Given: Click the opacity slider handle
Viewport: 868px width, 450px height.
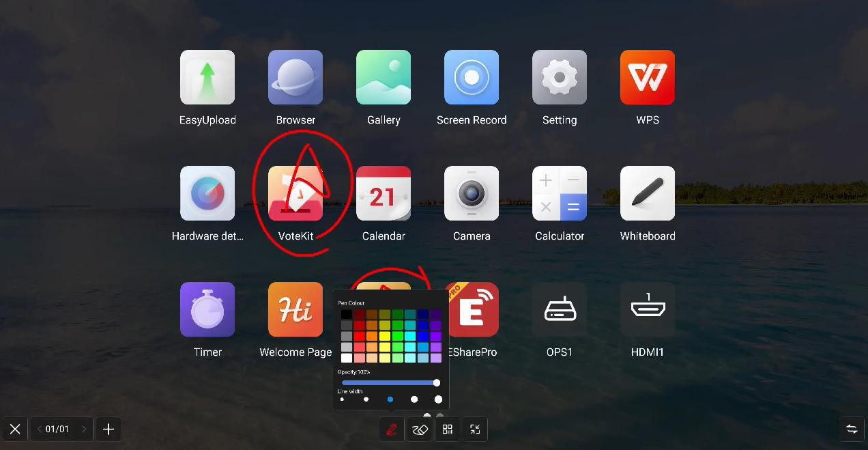Looking at the screenshot, I should pyautogui.click(x=437, y=383).
